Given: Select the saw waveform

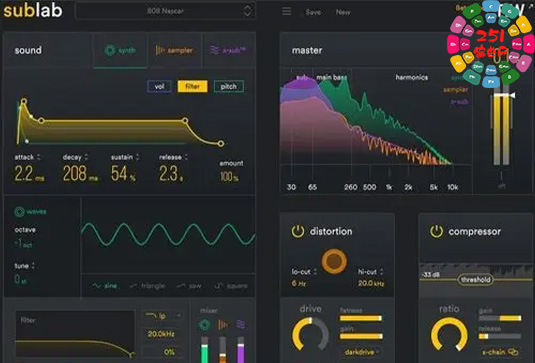Looking at the screenshot, I should 189,286.
